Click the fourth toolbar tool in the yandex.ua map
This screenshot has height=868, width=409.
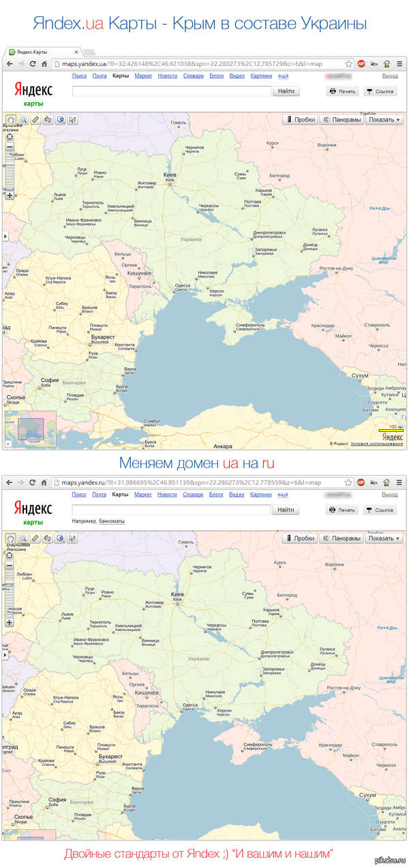click(x=48, y=119)
